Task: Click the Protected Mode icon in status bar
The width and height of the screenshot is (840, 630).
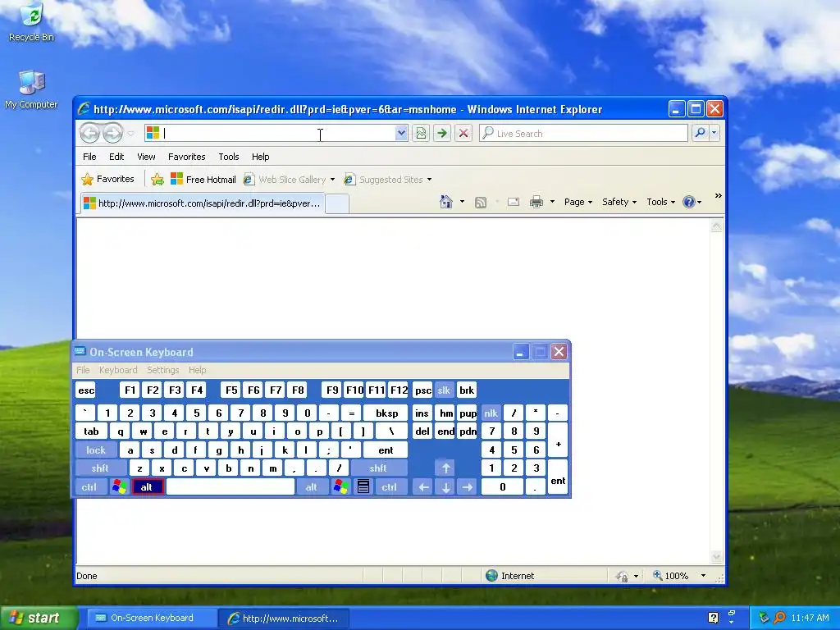Action: click(x=622, y=577)
